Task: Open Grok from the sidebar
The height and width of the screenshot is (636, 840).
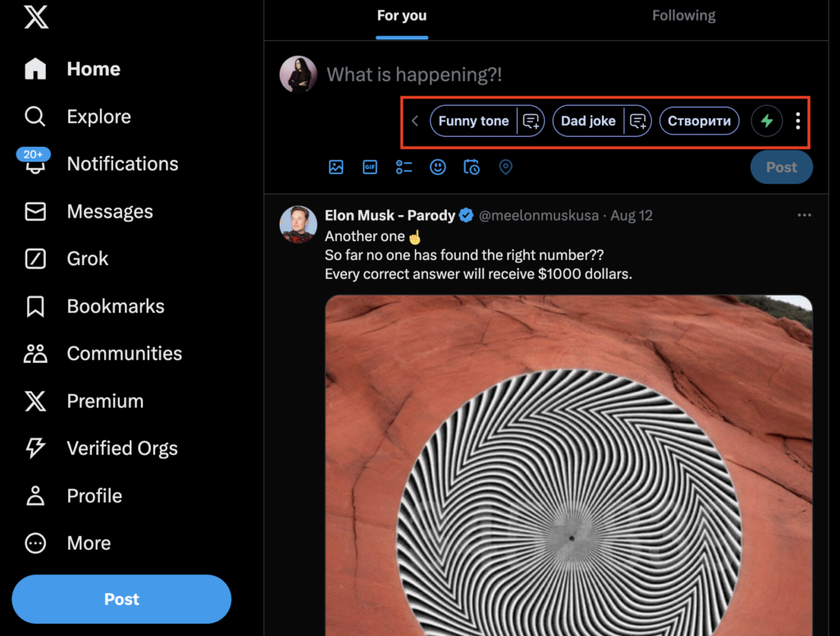Action: tap(87, 259)
